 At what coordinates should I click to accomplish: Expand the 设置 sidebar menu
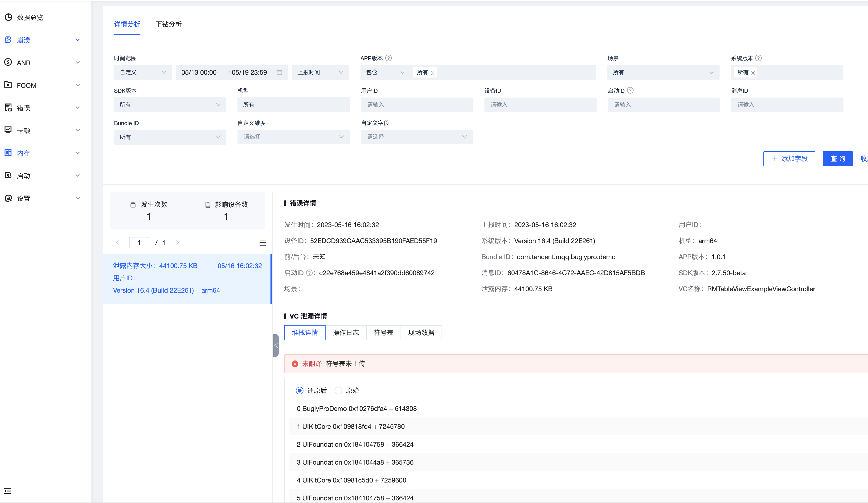78,198
